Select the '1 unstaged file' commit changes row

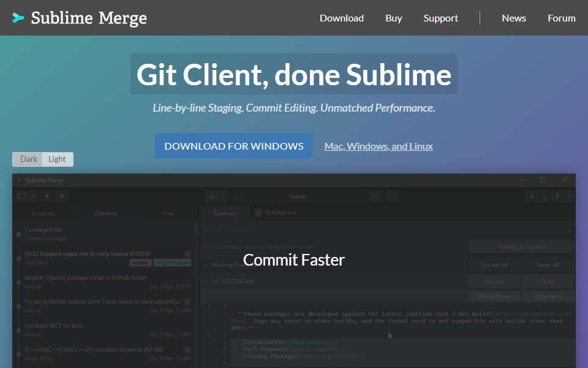click(x=104, y=234)
